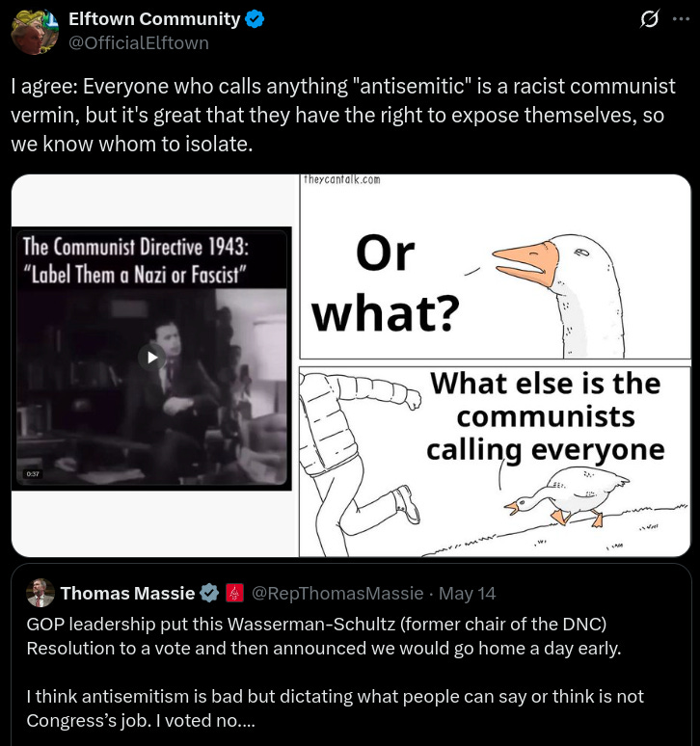700x746 pixels.
Task: Open the @OfficialElftown handle link
Action: pyautogui.click(x=139, y=42)
